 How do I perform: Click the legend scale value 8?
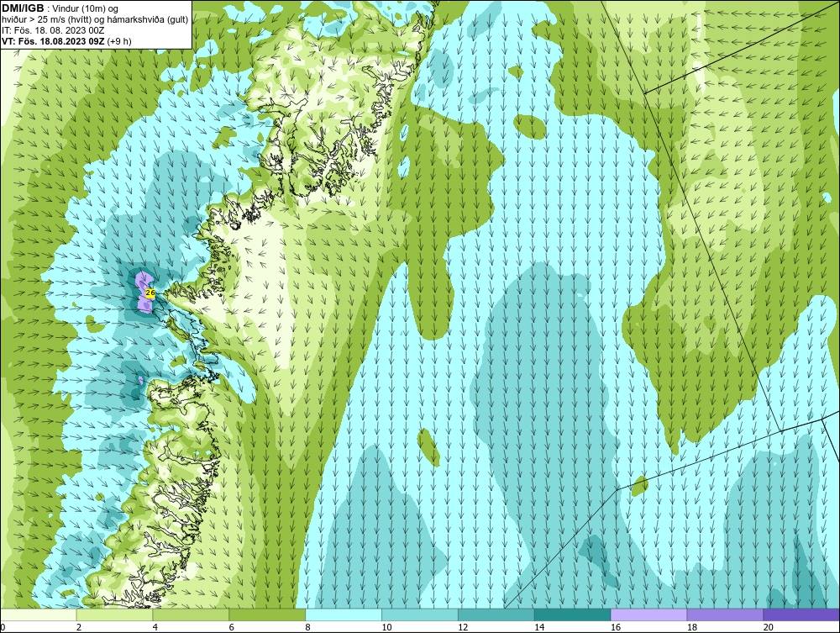(308, 627)
